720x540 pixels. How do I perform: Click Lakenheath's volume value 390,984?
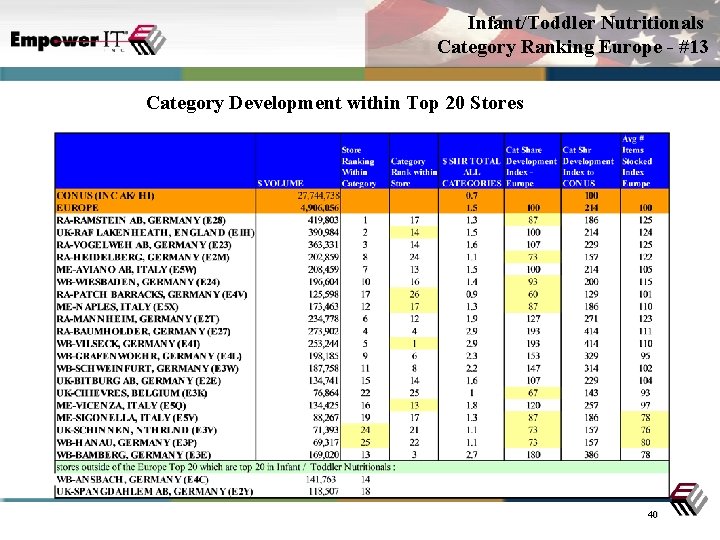point(323,232)
